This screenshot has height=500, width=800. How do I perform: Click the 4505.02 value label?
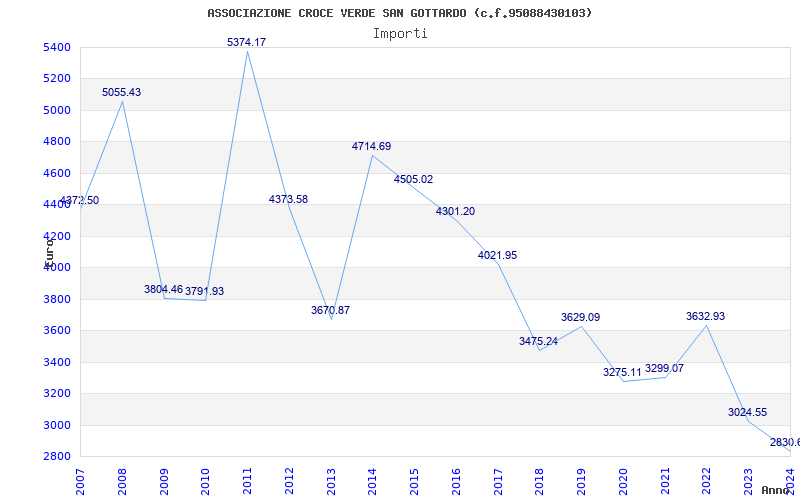(x=413, y=180)
